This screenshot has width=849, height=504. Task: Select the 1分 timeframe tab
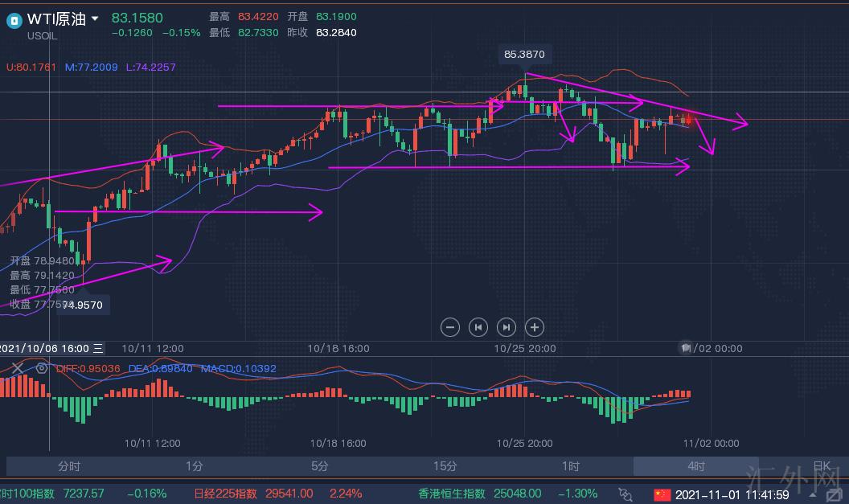194,466
